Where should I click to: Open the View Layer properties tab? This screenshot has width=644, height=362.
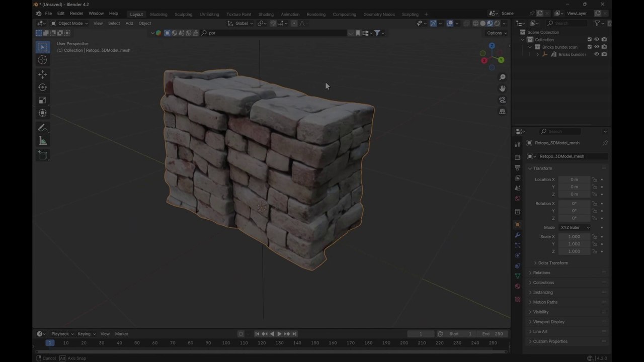(517, 177)
